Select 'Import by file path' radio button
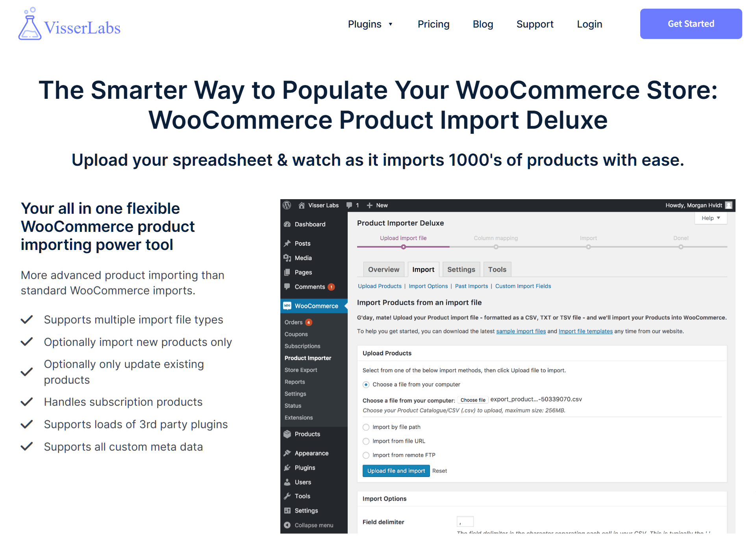 tap(365, 427)
